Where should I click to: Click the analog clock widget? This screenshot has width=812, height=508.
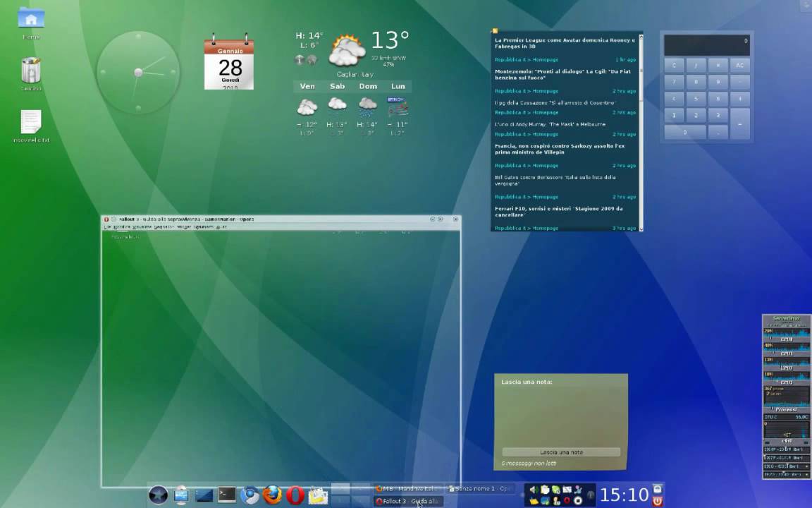pyautogui.click(x=138, y=73)
